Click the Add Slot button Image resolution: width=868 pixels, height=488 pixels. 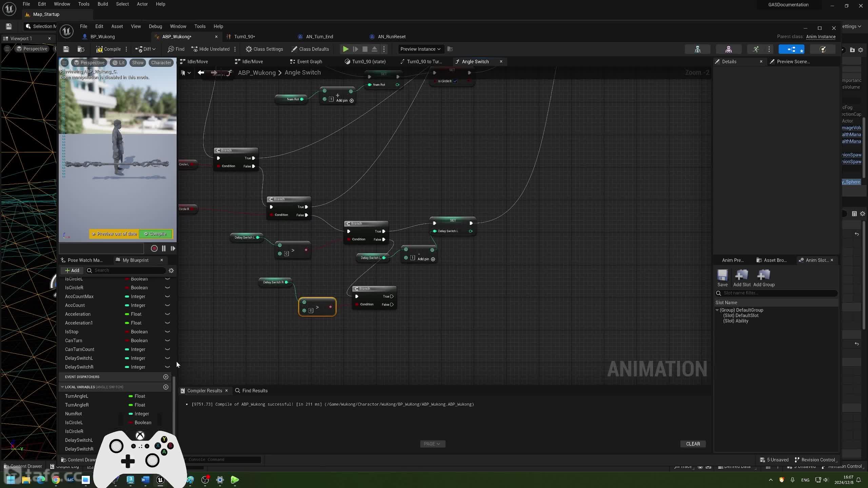coord(742,278)
